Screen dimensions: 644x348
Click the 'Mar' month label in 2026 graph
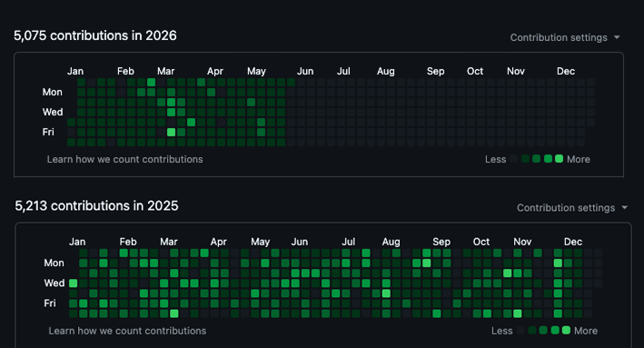(165, 71)
